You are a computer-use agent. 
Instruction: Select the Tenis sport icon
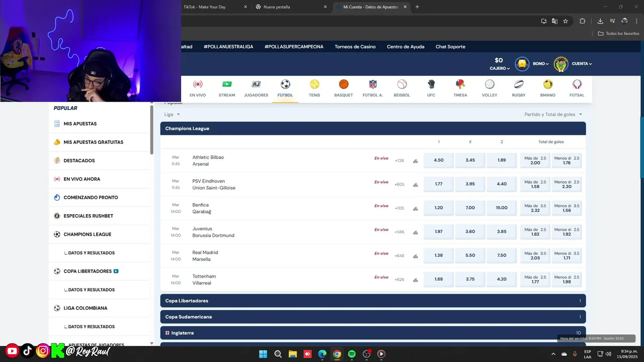[314, 84]
